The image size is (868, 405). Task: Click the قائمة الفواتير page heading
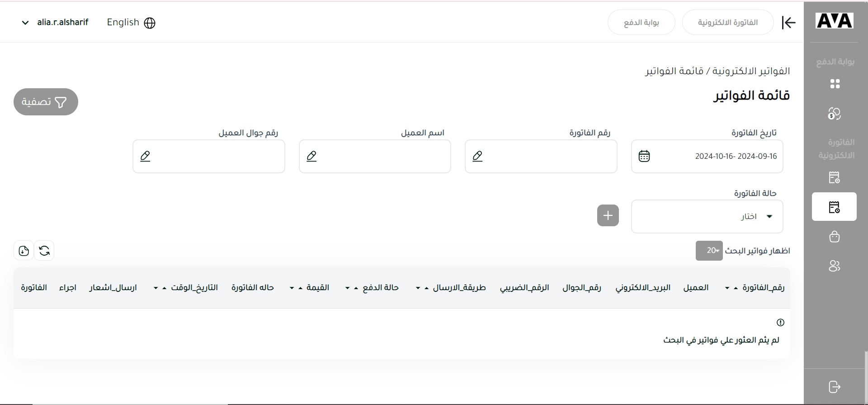click(751, 95)
